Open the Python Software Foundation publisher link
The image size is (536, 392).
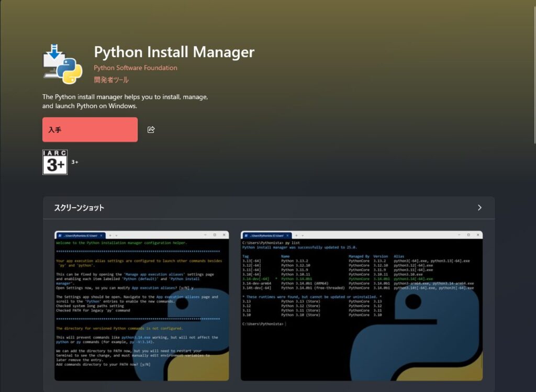coord(136,68)
